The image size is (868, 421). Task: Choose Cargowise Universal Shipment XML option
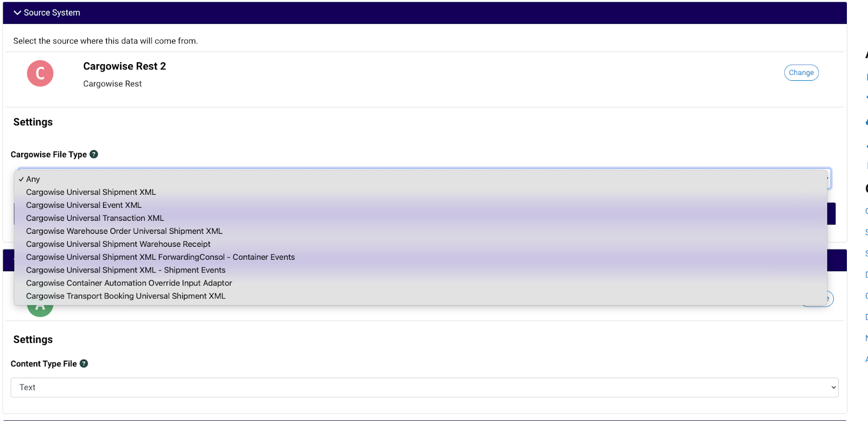point(420,192)
